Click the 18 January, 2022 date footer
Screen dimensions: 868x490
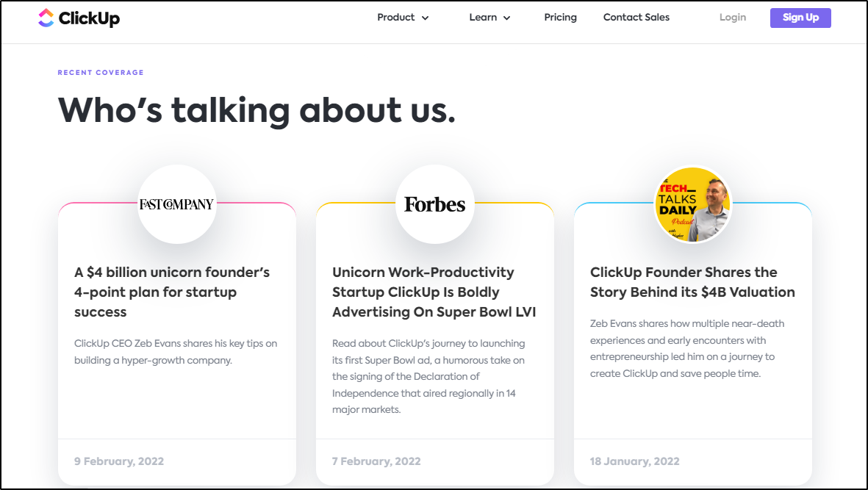(x=634, y=461)
